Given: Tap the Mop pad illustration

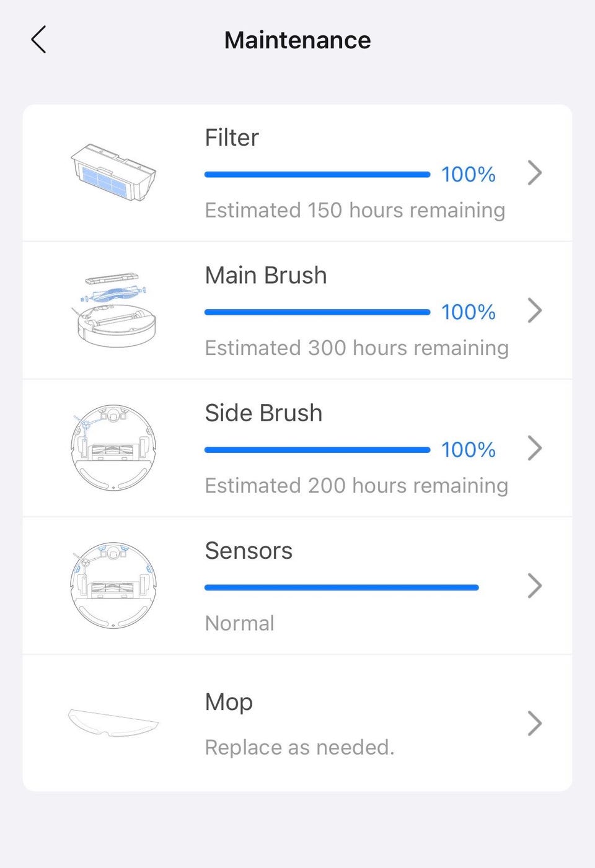Looking at the screenshot, I should 113,722.
